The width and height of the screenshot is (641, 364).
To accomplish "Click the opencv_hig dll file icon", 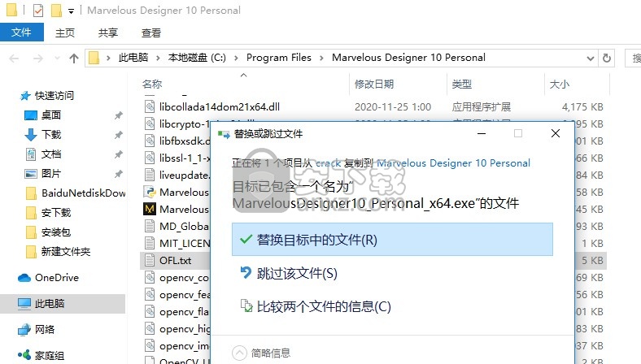I will coord(150,329).
